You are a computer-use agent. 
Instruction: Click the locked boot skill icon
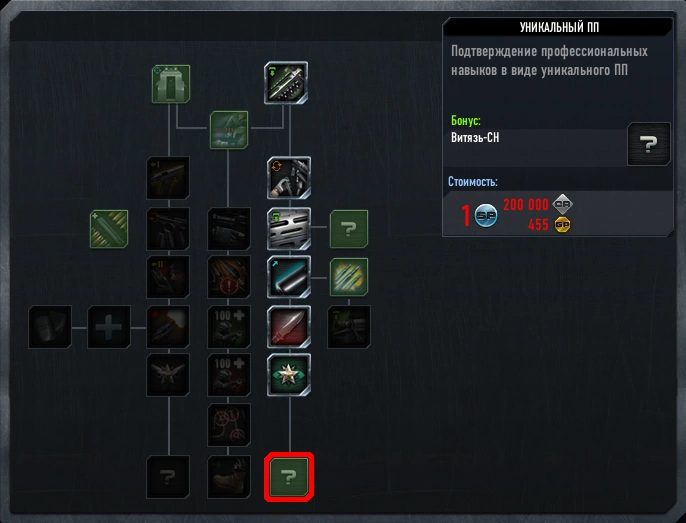pos(229,477)
